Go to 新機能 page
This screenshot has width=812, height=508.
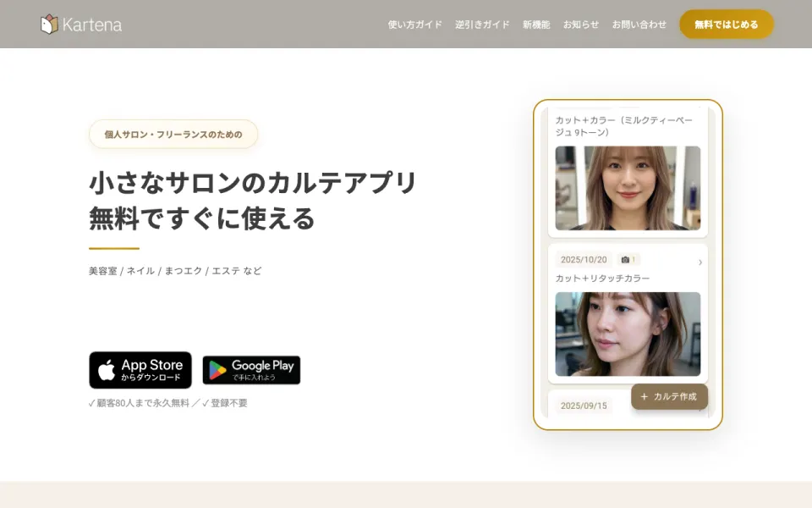536,25
